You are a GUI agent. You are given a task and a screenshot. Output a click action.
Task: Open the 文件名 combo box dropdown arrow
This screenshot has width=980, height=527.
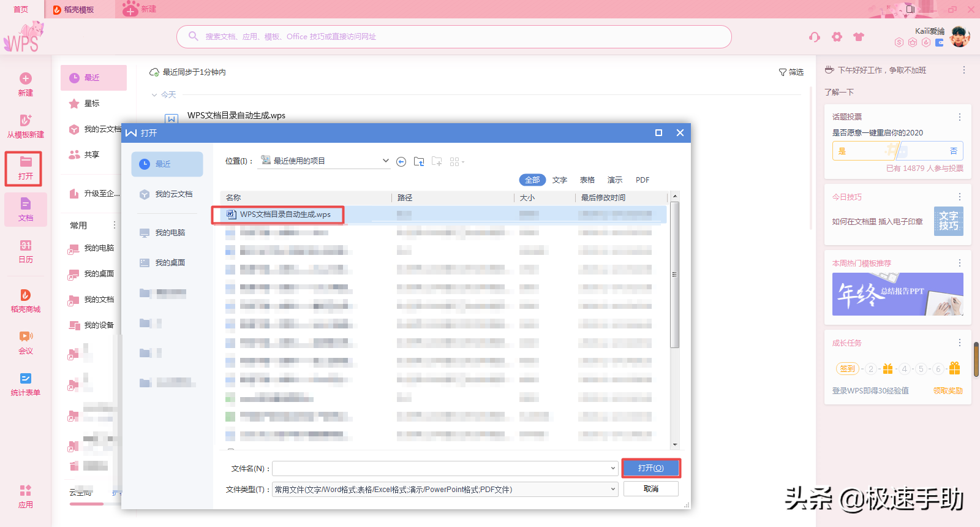pos(612,469)
